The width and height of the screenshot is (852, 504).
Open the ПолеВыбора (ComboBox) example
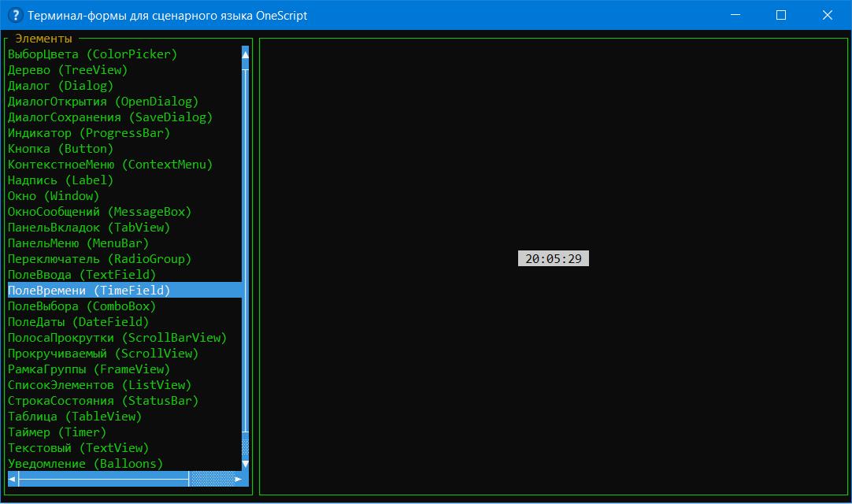[x=82, y=306]
